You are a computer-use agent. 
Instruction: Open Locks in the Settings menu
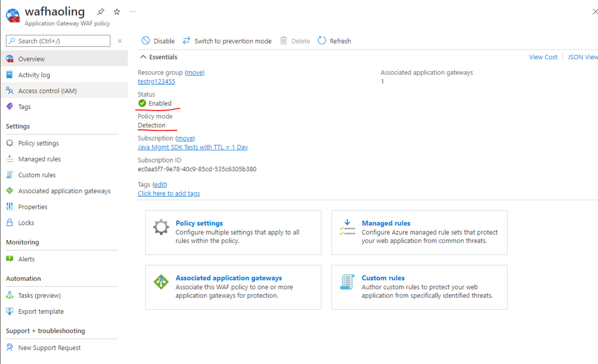point(26,223)
